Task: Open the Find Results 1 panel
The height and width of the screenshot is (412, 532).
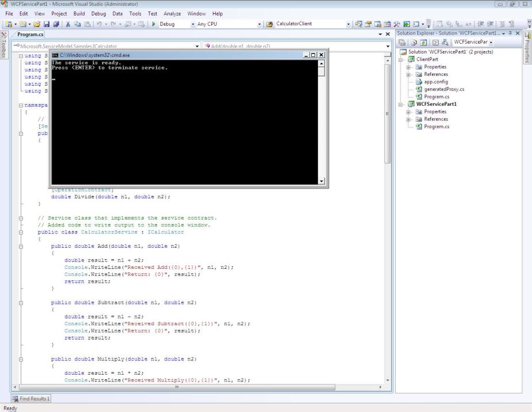Action: pyautogui.click(x=31, y=398)
